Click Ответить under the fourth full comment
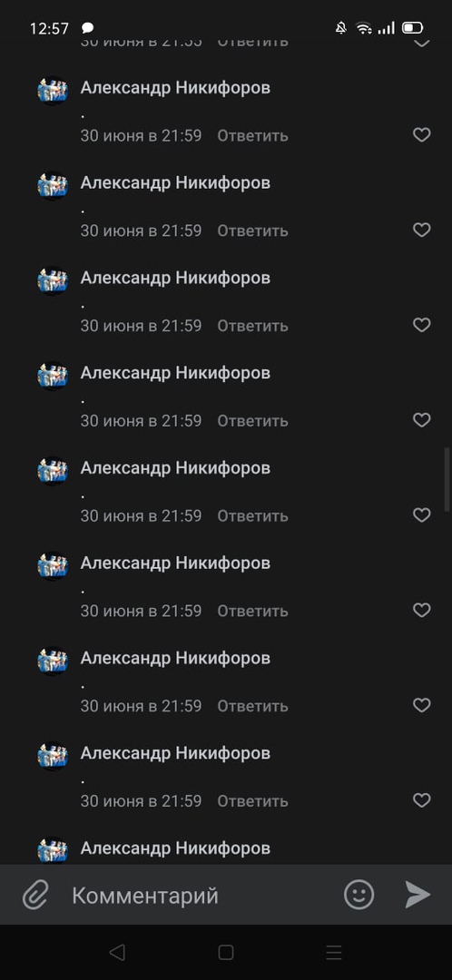 tap(252, 421)
